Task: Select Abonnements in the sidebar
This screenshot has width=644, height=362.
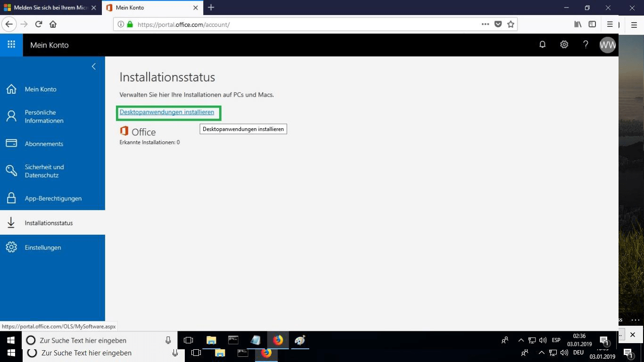Action: 44,144
